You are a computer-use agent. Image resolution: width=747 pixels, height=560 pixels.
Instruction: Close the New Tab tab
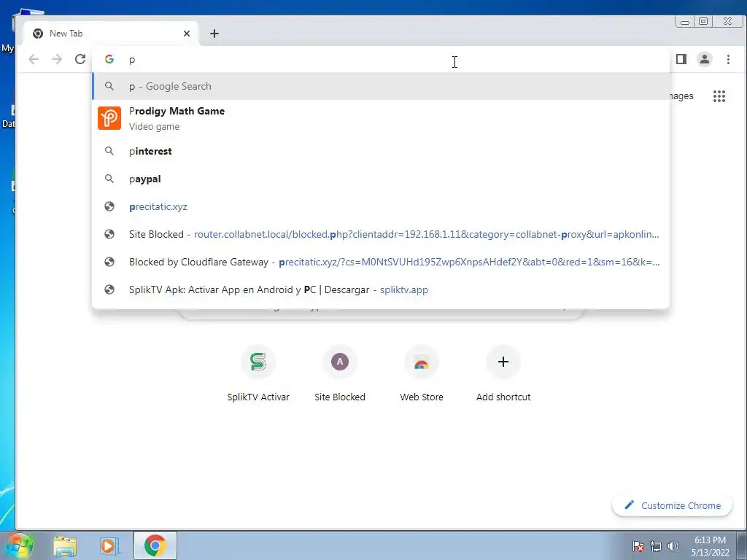tap(187, 34)
